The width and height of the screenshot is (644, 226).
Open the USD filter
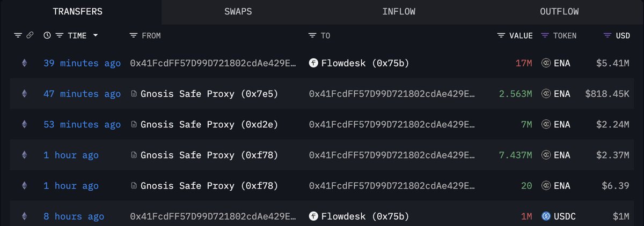click(608, 35)
